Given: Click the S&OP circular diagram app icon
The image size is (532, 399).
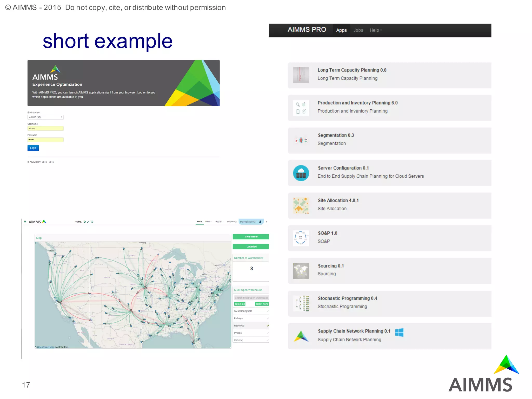Looking at the screenshot, I should click(301, 238).
